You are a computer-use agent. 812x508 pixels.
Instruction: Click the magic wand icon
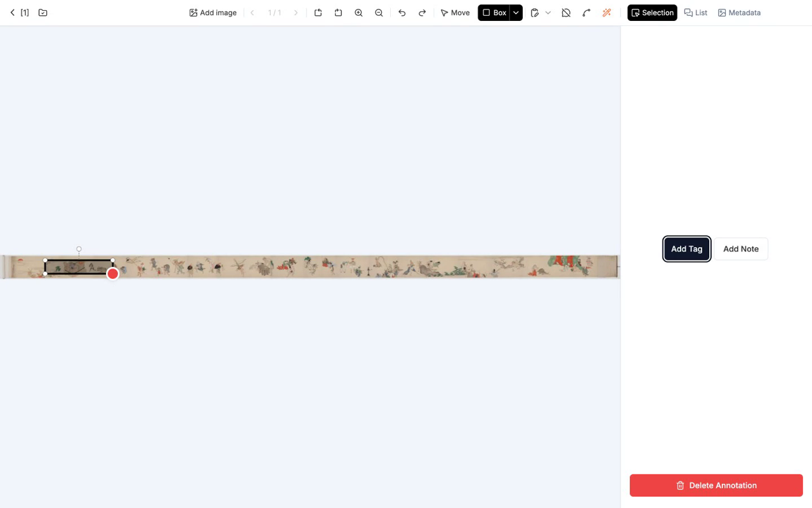[606, 13]
